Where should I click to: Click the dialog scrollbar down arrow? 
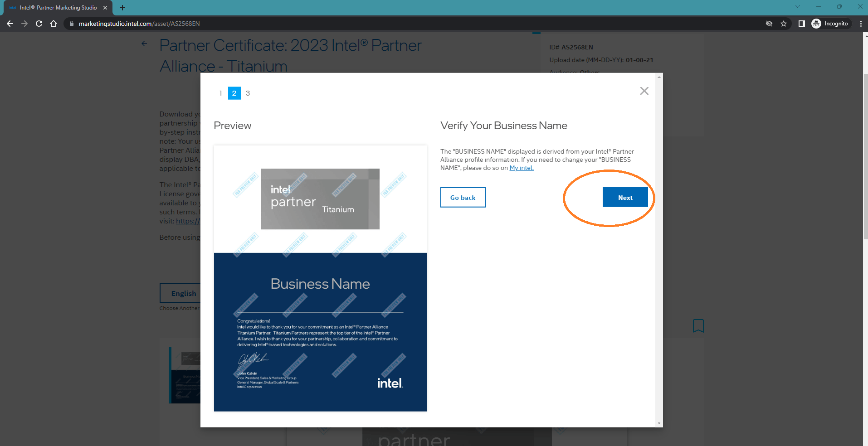(x=659, y=423)
